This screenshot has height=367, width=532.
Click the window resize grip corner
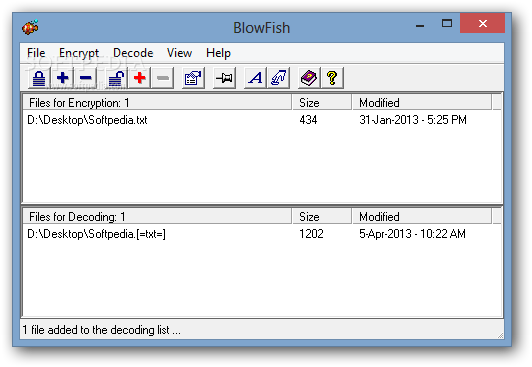[x=500, y=335]
